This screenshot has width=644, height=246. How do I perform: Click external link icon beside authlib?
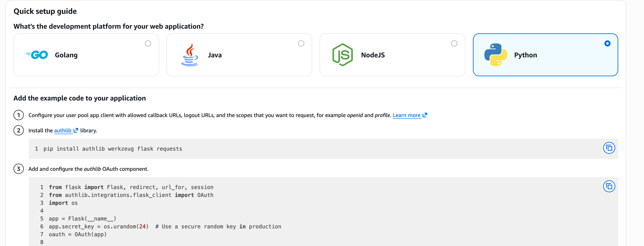tap(76, 130)
